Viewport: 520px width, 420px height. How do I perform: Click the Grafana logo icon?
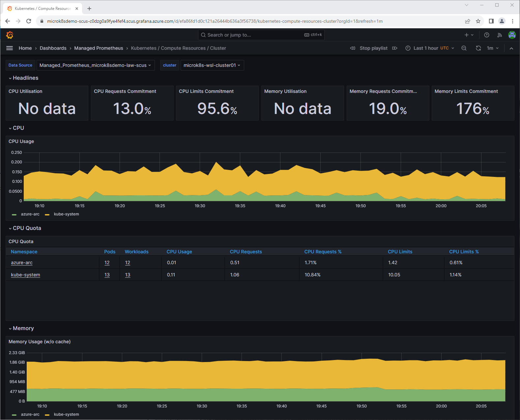[x=10, y=35]
